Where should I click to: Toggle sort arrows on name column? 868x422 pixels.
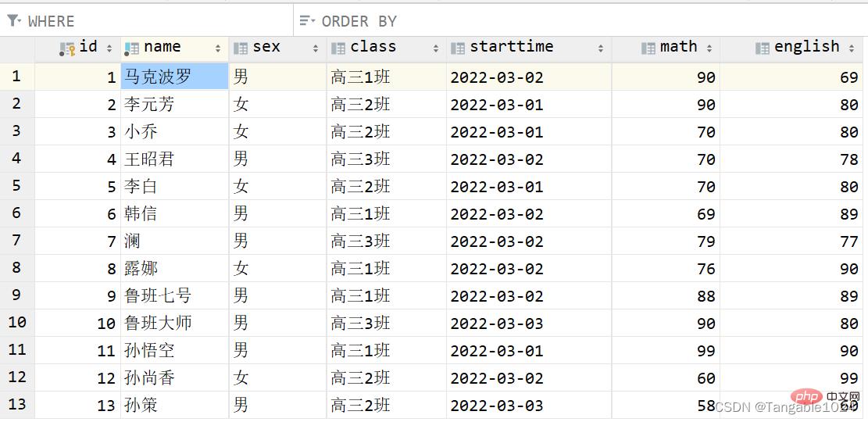[218, 48]
